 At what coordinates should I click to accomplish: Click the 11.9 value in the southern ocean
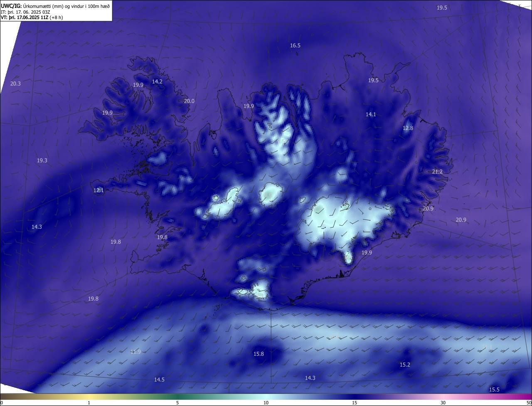135,352
